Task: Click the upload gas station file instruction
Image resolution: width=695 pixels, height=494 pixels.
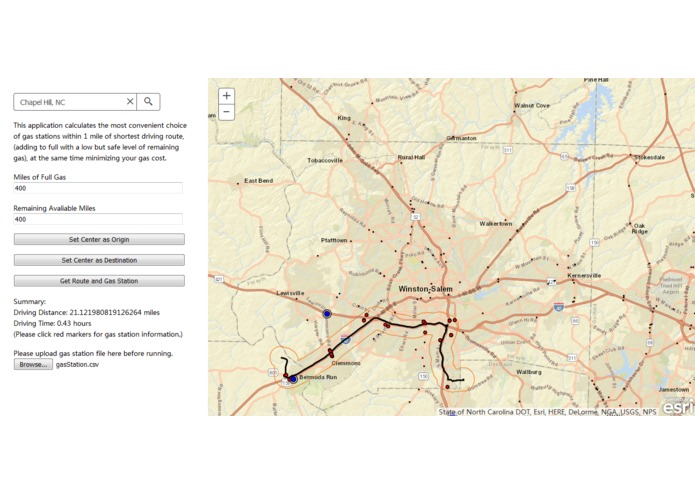Action: (x=93, y=354)
